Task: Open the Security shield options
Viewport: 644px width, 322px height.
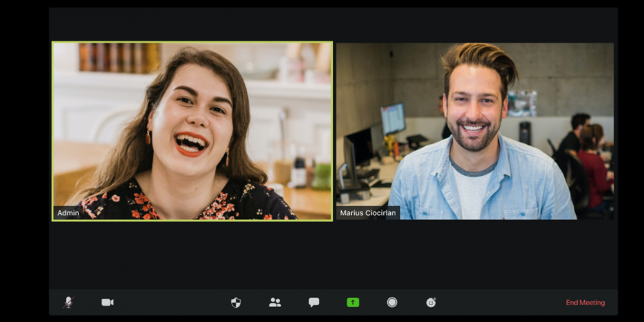Action: (236, 303)
